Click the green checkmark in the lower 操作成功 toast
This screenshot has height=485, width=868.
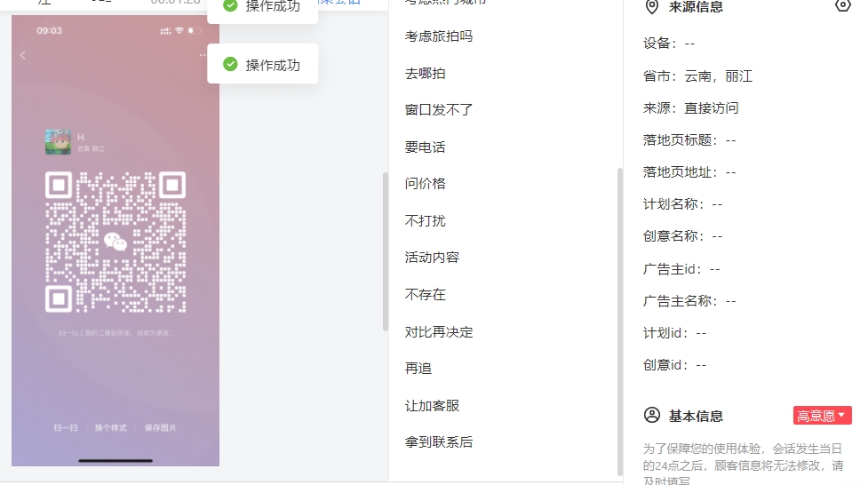pyautogui.click(x=230, y=64)
